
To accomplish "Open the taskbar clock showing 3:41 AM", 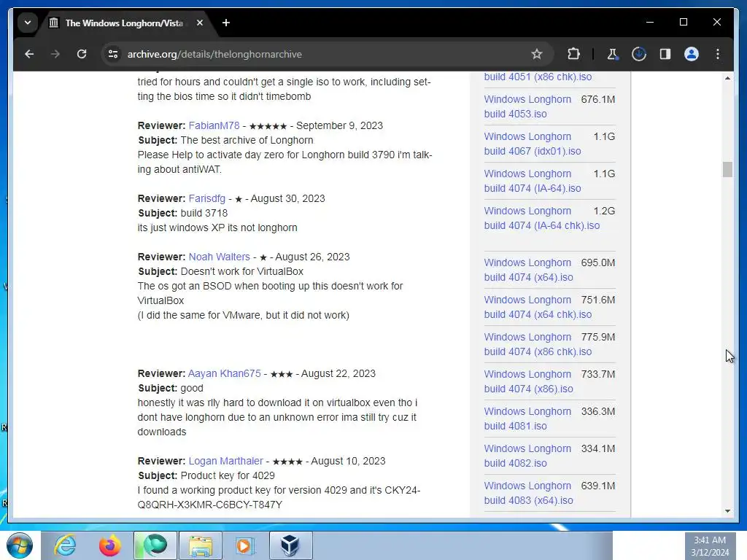I will [x=710, y=546].
